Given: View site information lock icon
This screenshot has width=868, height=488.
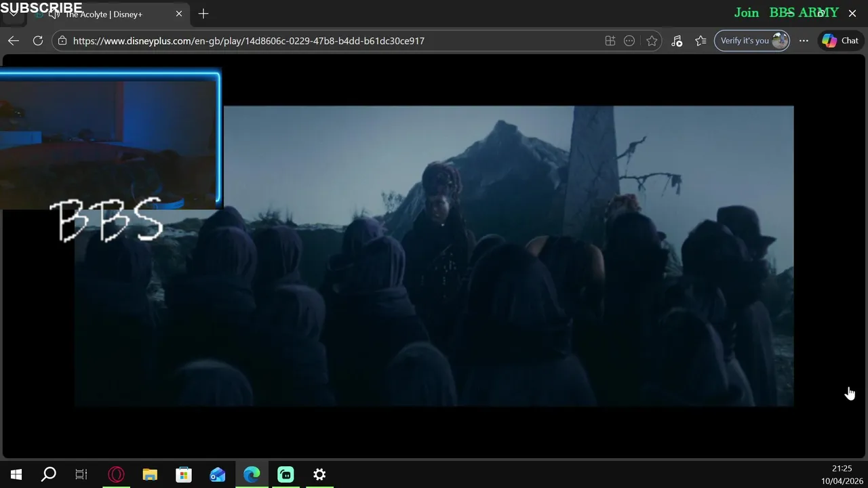Looking at the screenshot, I should click(x=62, y=41).
